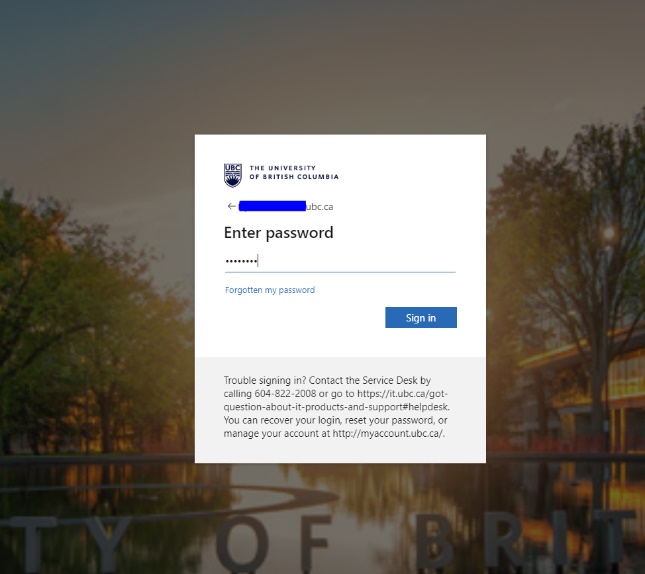Click the http://myaccount.ubc.ca/ address text
The height and width of the screenshot is (574, 645).
pos(387,434)
